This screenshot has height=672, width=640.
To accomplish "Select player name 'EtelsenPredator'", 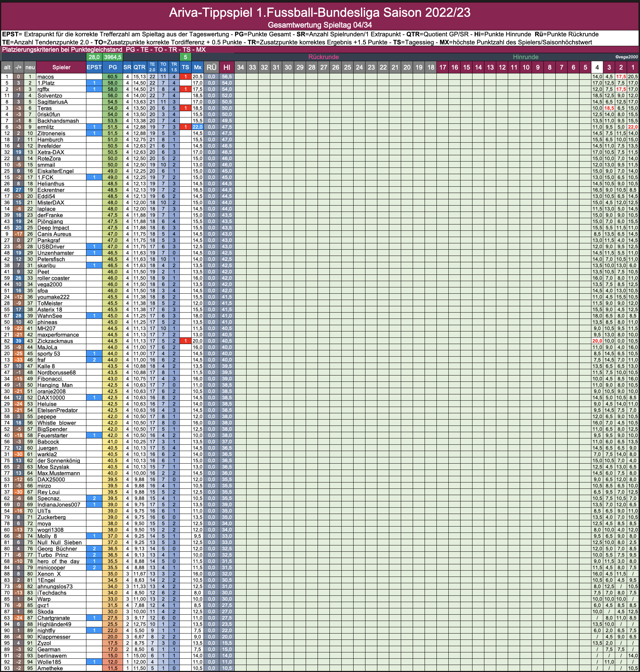I will click(57, 410).
